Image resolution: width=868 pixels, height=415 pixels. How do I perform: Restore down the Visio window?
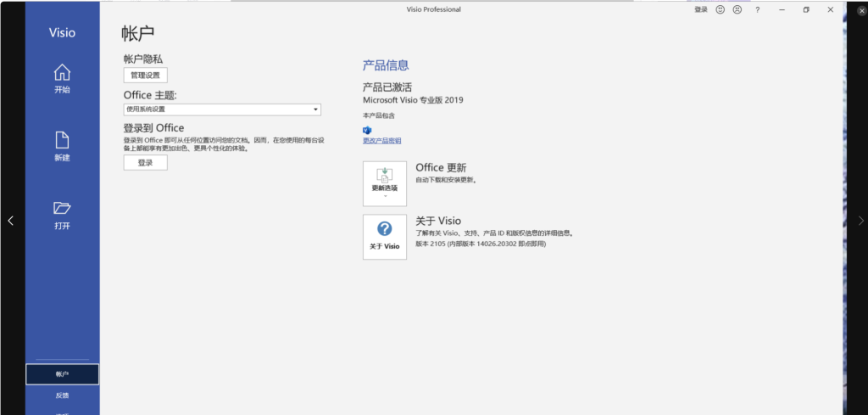coord(806,9)
